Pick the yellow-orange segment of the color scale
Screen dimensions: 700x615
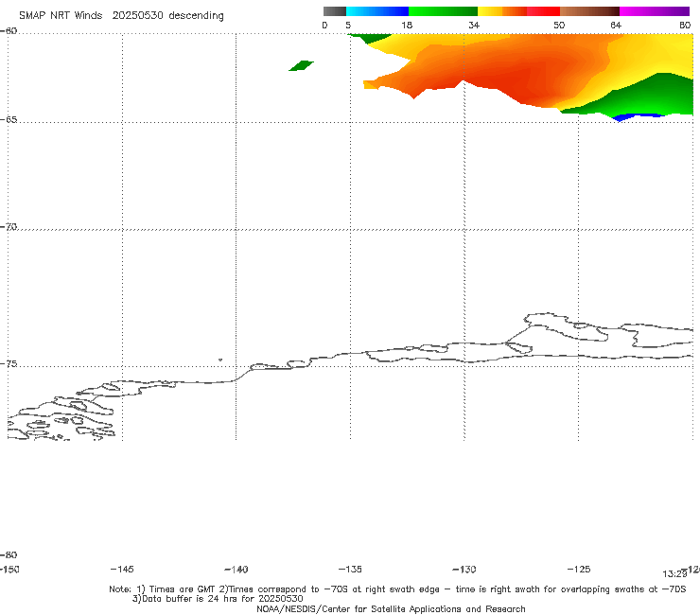pyautogui.click(x=502, y=11)
